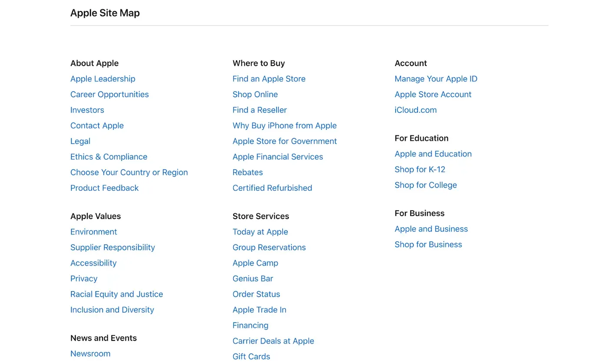
Task: Open the Environment link
Action: [93, 232]
